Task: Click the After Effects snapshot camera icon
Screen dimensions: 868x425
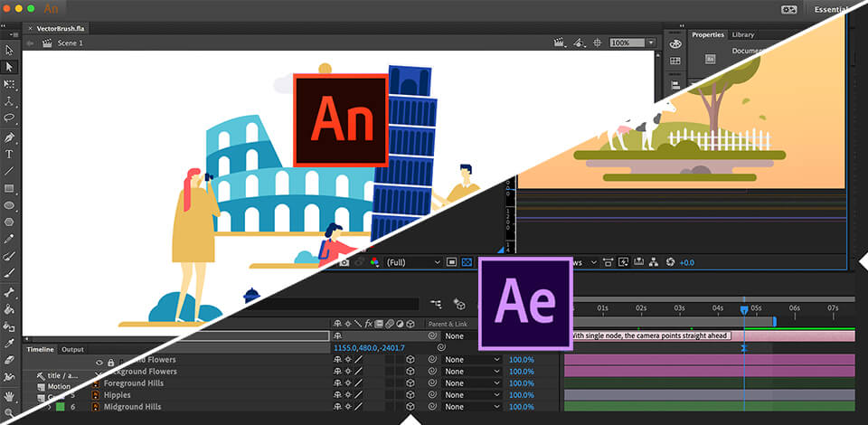Action: point(344,262)
